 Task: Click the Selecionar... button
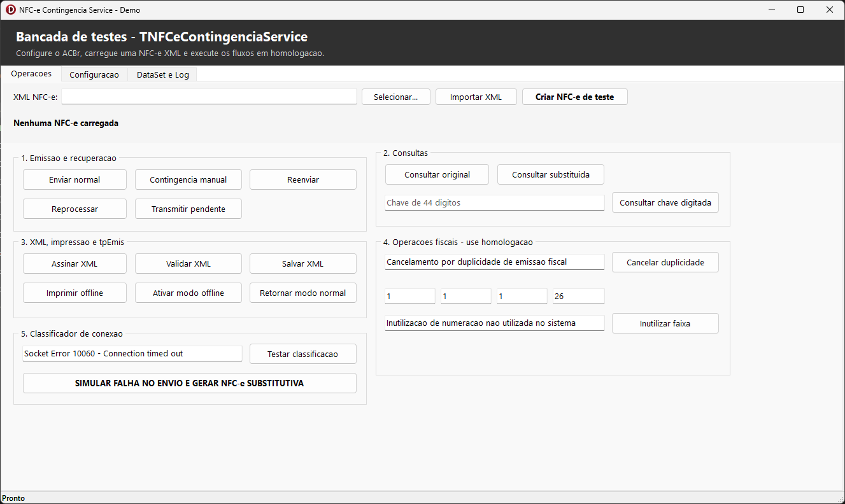click(396, 97)
